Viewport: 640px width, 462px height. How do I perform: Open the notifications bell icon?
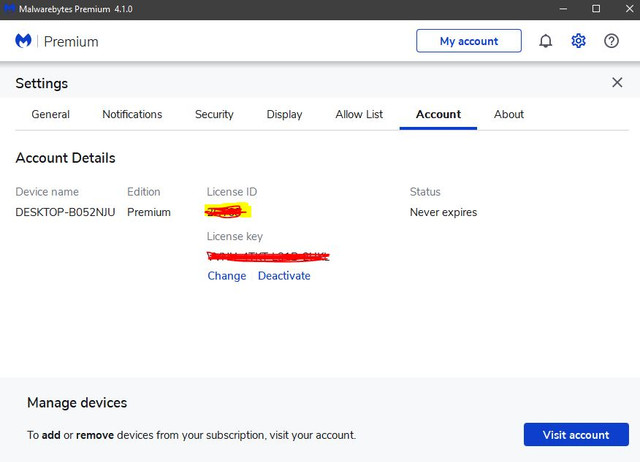(545, 41)
